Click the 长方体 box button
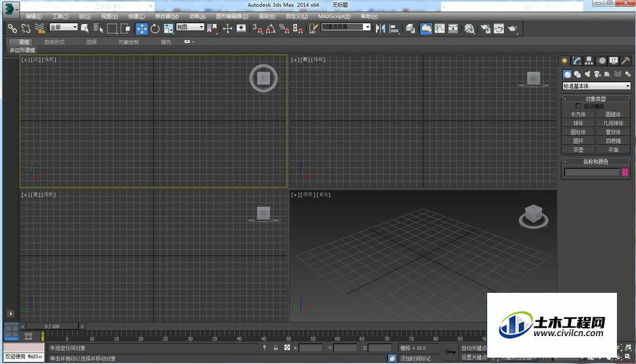The width and height of the screenshot is (636, 364). (578, 114)
